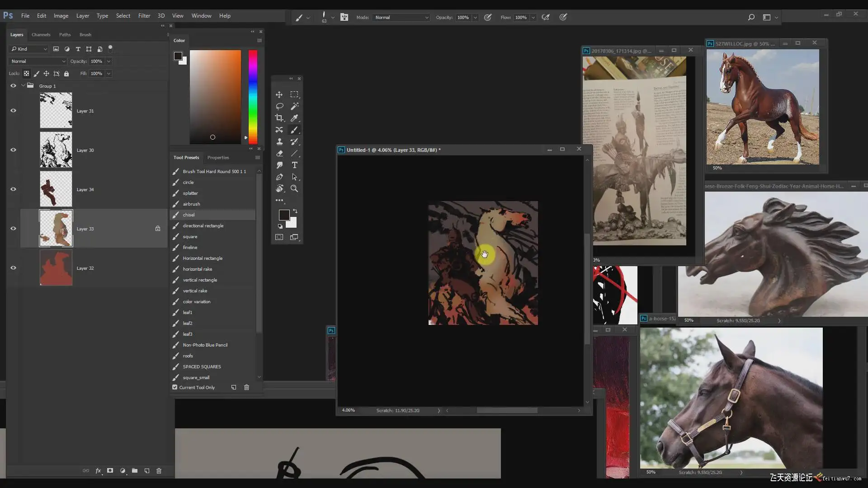Open brush Mode dropdown in options bar
The height and width of the screenshot is (488, 868).
[x=401, y=18]
